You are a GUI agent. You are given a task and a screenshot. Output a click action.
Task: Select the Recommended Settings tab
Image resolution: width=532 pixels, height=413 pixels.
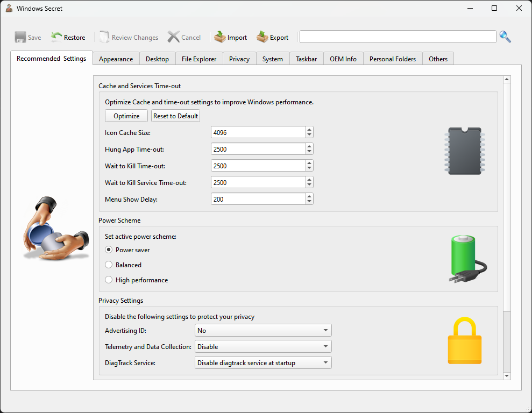52,58
